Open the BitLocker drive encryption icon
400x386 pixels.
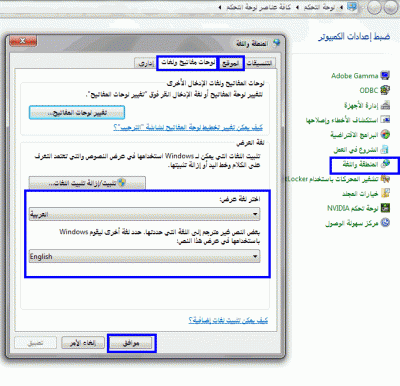tap(385, 179)
